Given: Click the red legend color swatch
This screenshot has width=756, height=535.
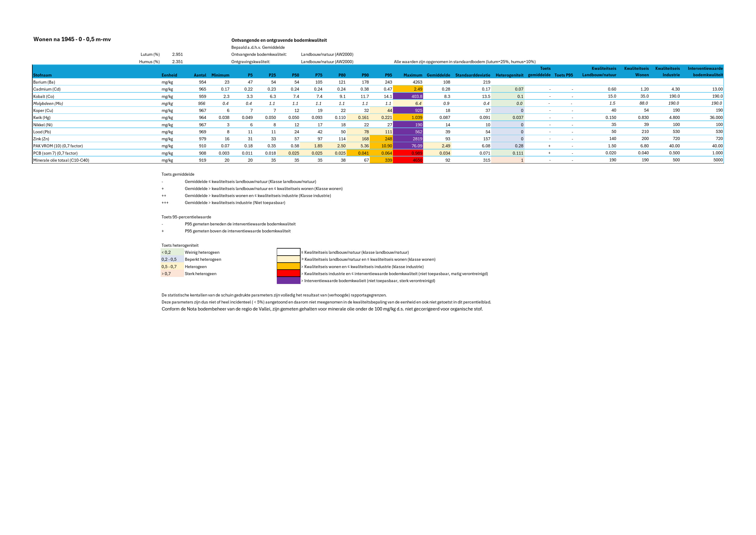Looking at the screenshot, I should [x=288, y=273].
